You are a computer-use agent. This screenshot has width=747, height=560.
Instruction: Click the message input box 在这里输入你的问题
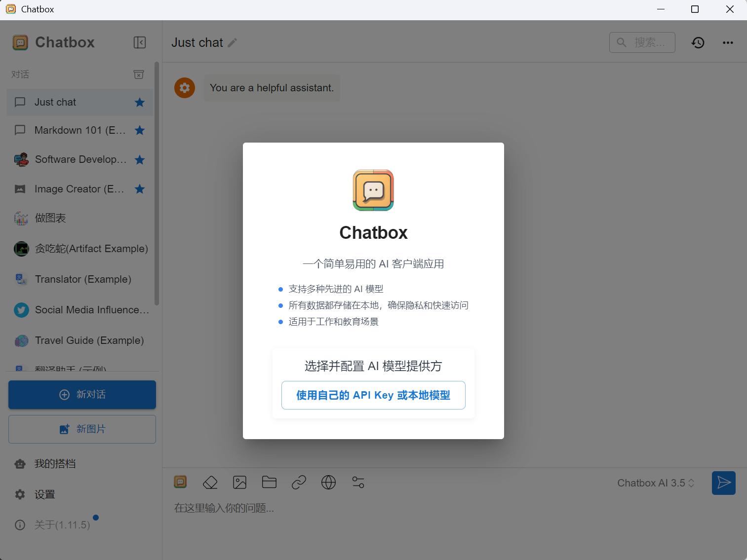[454, 508]
